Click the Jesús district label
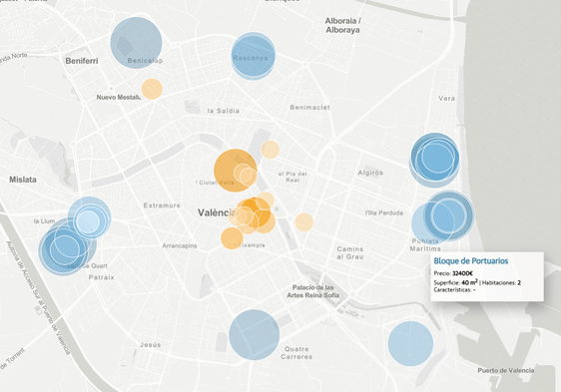Screen dimensions: 561x392 (x=151, y=345)
